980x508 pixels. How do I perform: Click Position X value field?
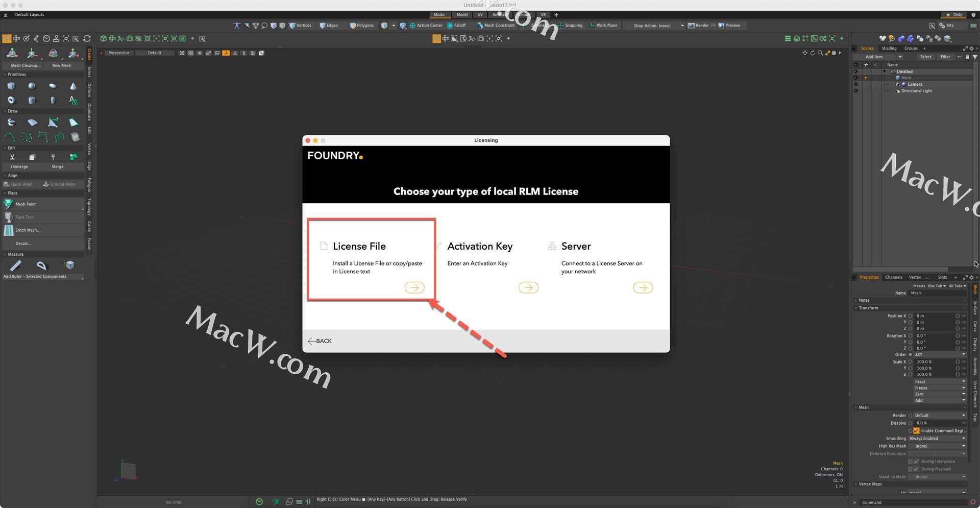[x=935, y=316]
